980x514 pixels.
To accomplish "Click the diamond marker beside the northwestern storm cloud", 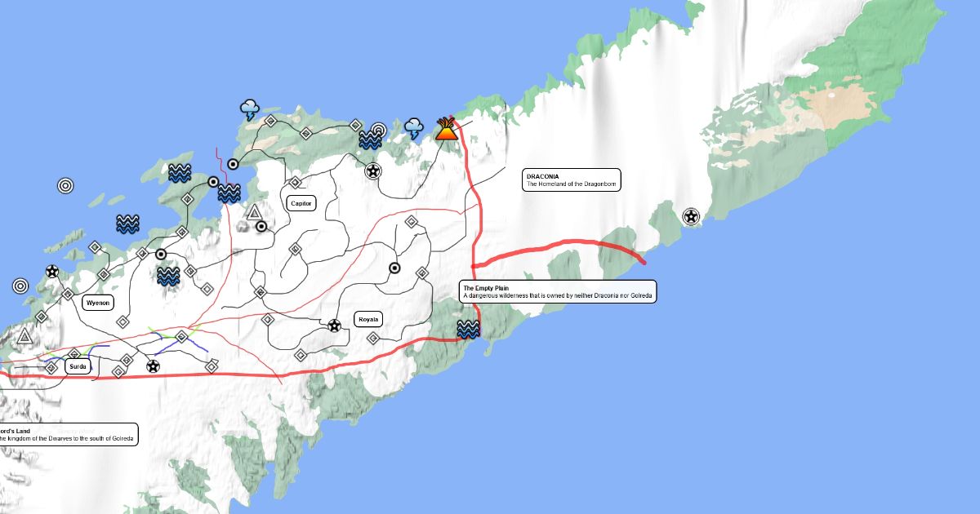I will (270, 121).
